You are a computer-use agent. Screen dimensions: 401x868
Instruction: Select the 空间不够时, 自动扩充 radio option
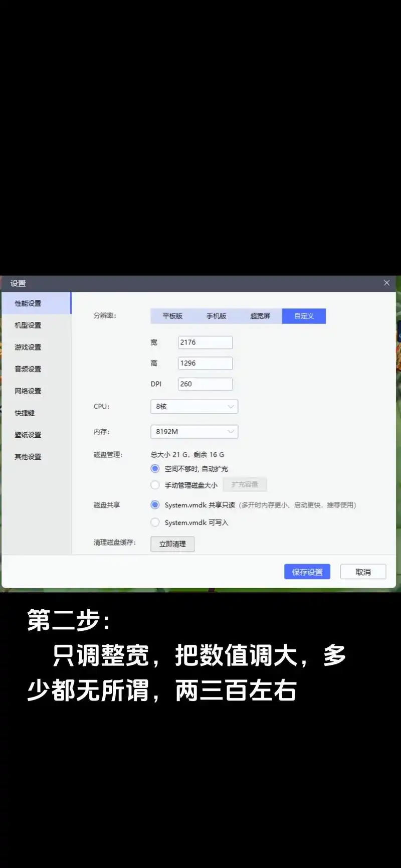coord(155,469)
